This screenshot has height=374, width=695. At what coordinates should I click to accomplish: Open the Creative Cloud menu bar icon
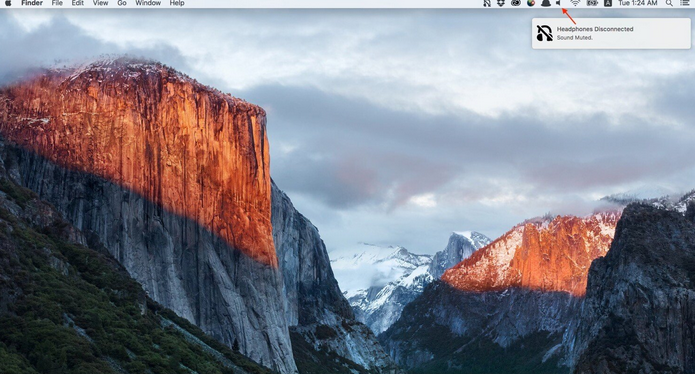pos(515,3)
